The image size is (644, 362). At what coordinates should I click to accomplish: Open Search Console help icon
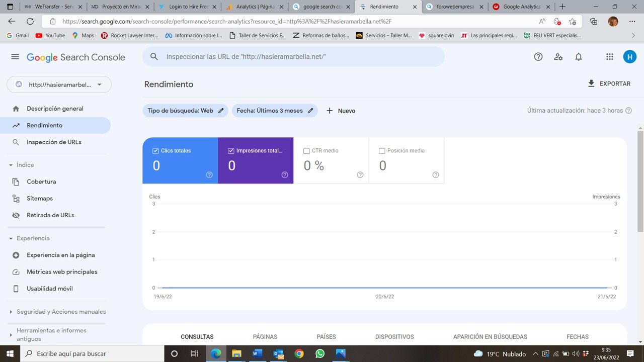[538, 57]
